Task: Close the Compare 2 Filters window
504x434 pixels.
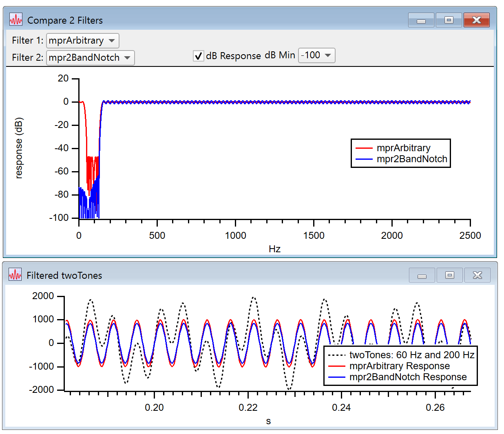Action: point(476,20)
